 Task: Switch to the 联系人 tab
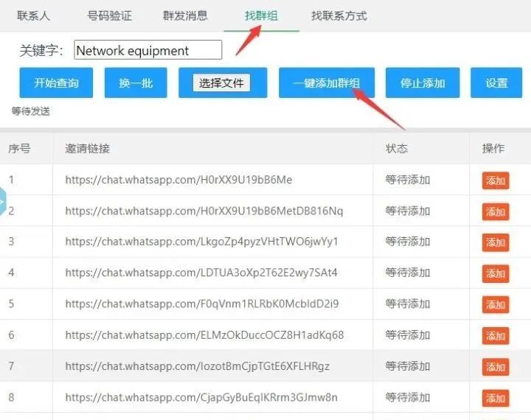33,15
